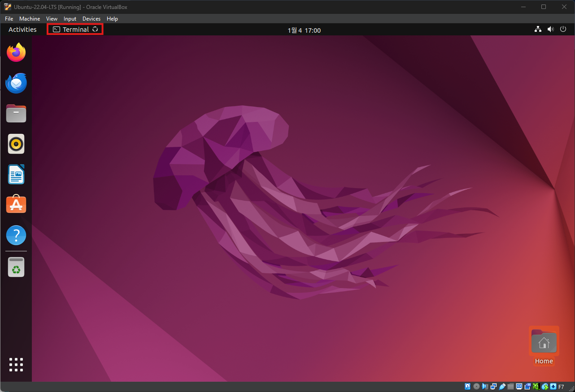Click the volume speaker icon in top bar
575x392 pixels.
[x=551, y=30]
